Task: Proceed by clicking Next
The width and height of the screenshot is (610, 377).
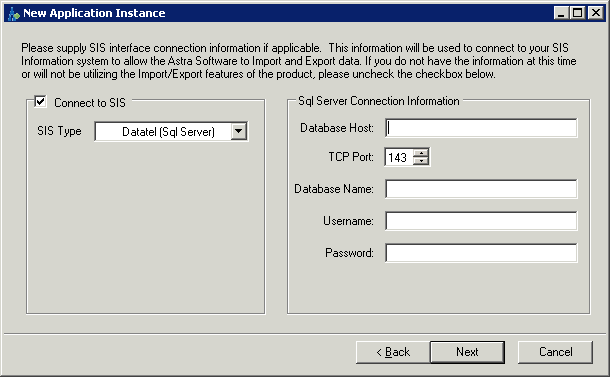Action: (467, 352)
